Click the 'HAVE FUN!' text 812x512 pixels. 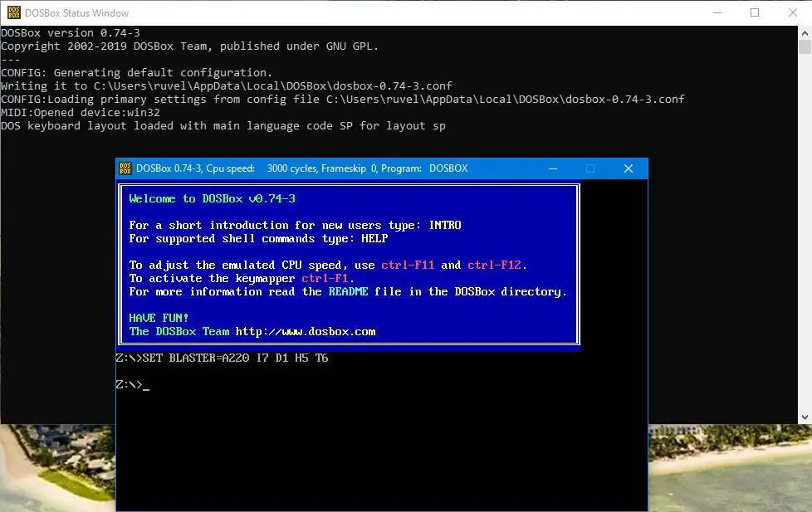[159, 318]
